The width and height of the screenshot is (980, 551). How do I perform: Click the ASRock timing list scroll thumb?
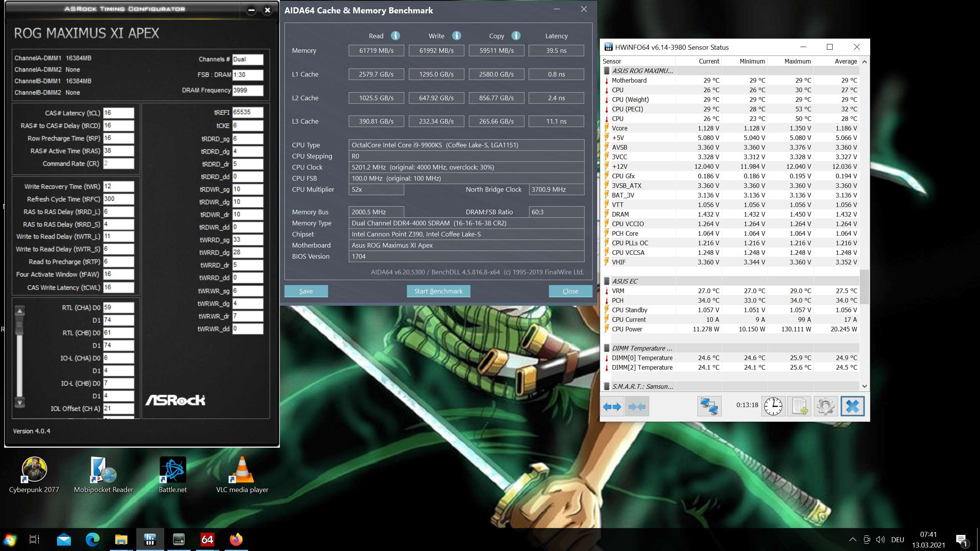click(20, 326)
